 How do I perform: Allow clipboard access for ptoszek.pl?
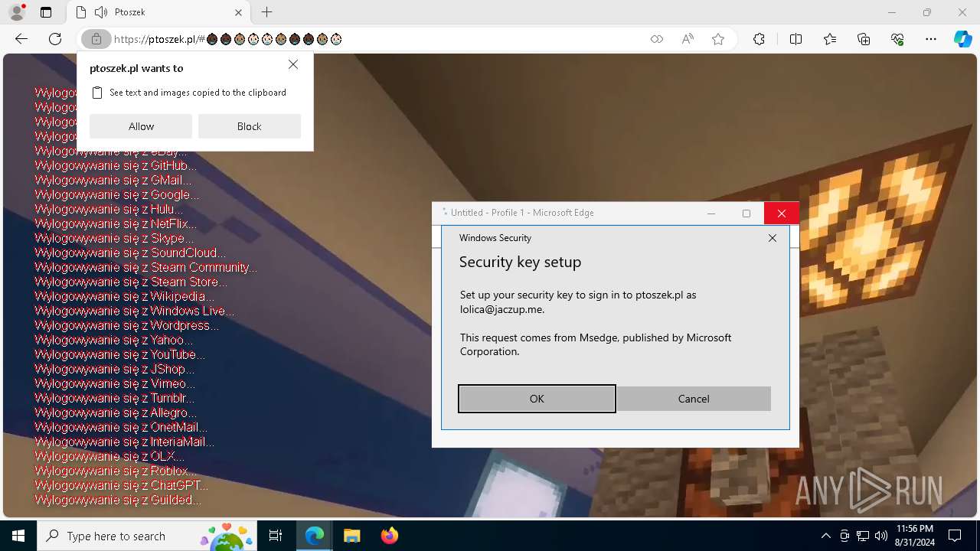(141, 126)
